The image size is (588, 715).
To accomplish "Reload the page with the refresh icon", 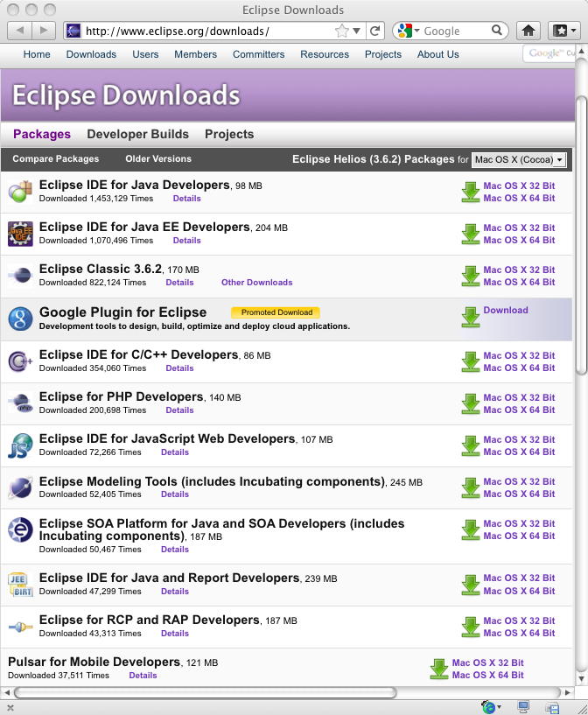I will pos(375,31).
